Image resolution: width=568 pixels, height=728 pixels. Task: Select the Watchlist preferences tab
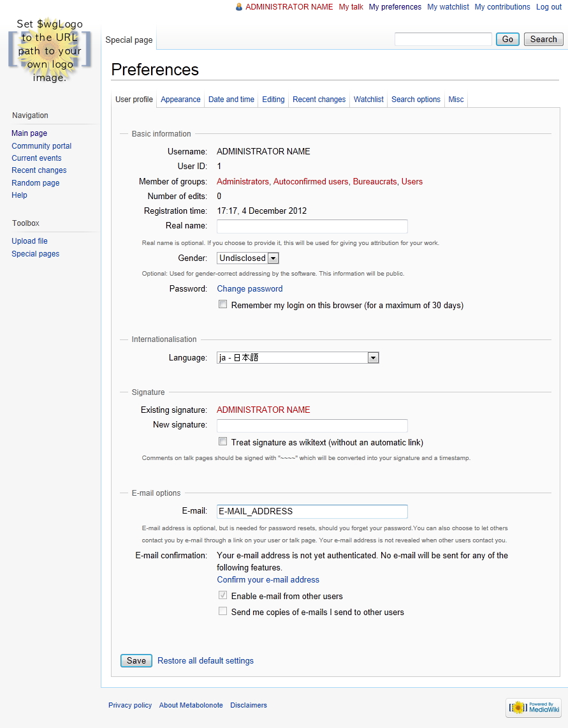click(x=368, y=100)
